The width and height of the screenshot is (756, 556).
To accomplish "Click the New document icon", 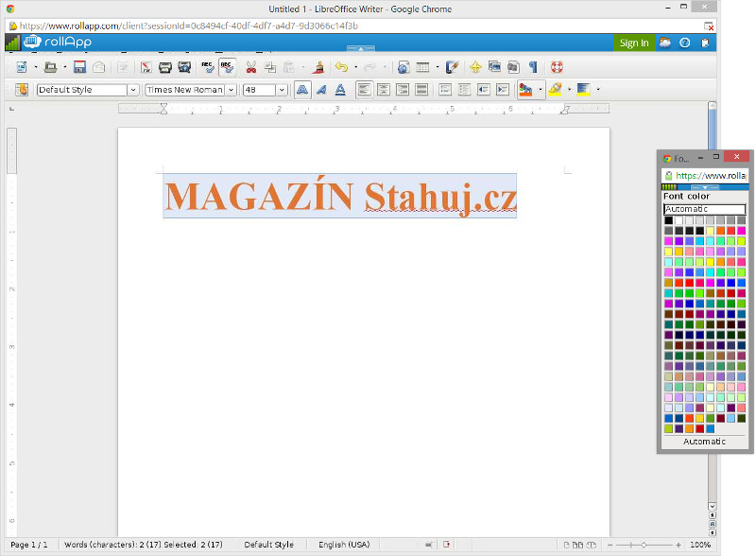I will (22, 67).
